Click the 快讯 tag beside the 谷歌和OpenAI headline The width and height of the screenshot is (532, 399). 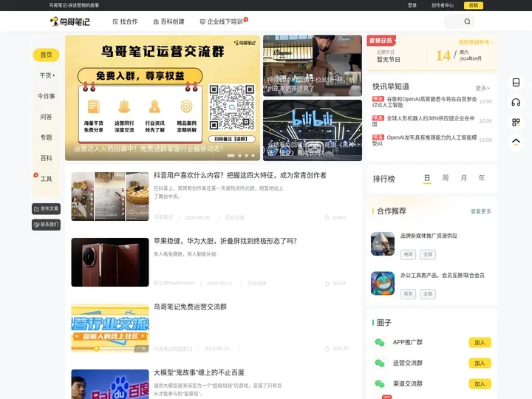[378, 99]
